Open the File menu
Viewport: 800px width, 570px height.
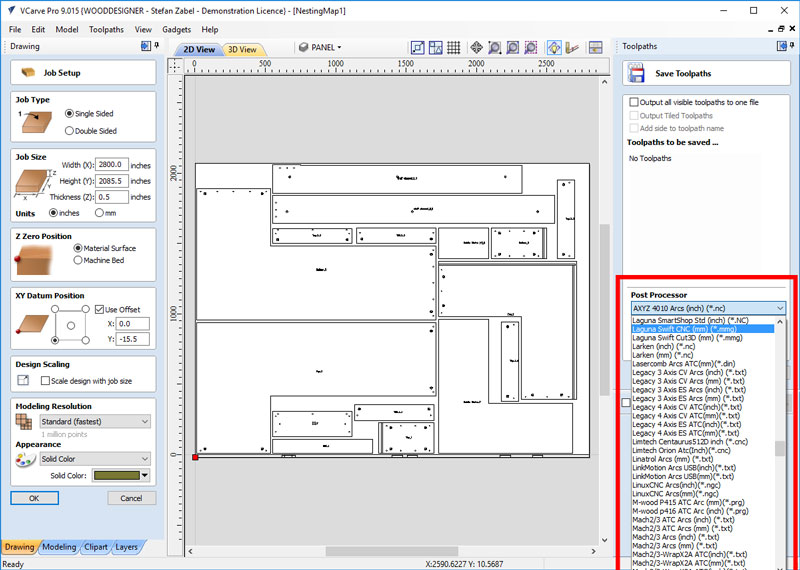[15, 30]
